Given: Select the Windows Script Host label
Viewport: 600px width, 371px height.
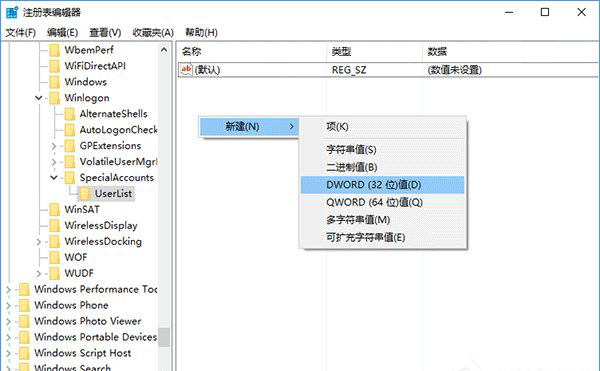Looking at the screenshot, I should click(83, 353).
